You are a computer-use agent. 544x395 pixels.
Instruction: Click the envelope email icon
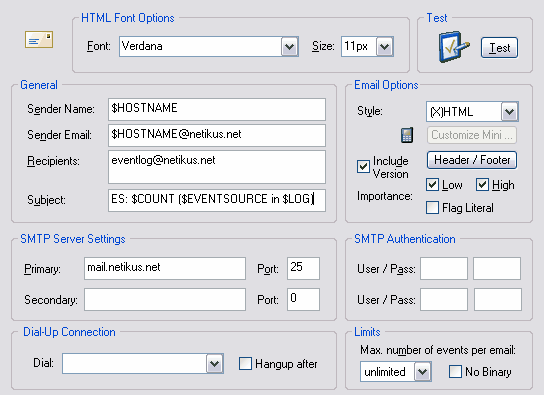(39, 40)
